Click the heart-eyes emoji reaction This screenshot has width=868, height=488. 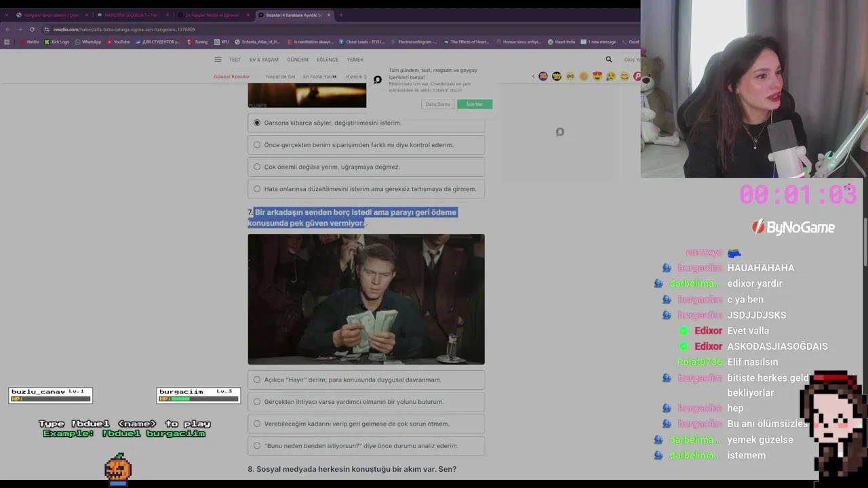(x=597, y=77)
